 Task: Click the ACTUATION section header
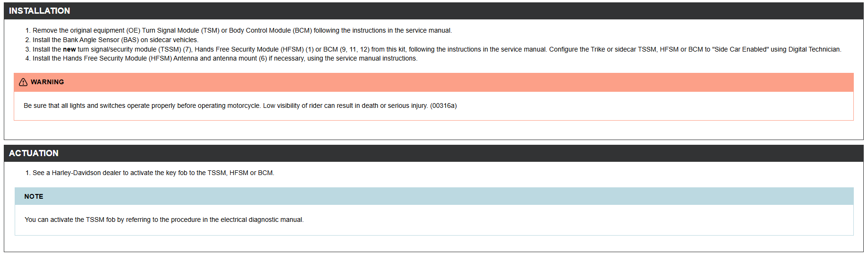34,153
